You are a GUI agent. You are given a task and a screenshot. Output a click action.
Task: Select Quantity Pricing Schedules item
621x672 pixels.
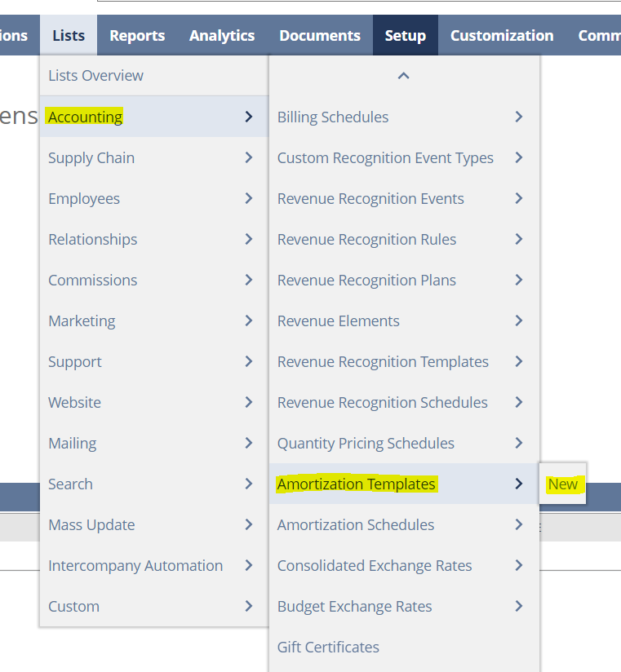click(x=366, y=443)
